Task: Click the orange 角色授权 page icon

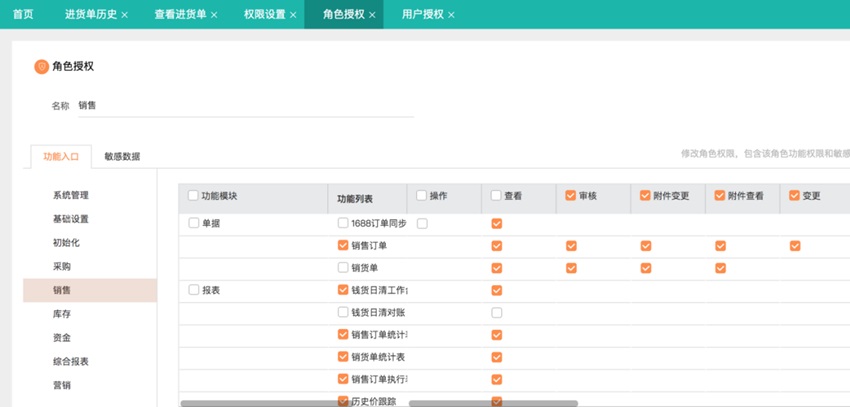Action: click(41, 66)
